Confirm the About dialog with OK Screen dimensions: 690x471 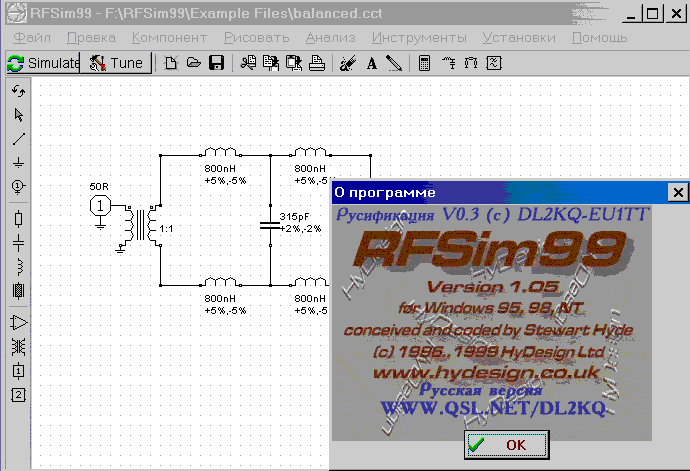506,445
